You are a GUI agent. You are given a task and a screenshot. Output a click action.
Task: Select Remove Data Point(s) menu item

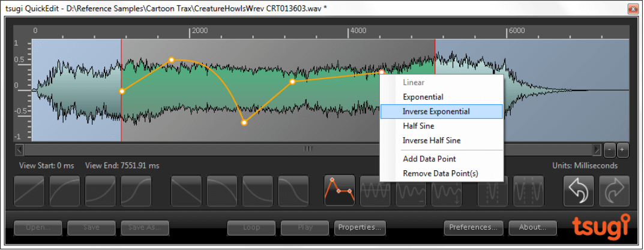(442, 173)
